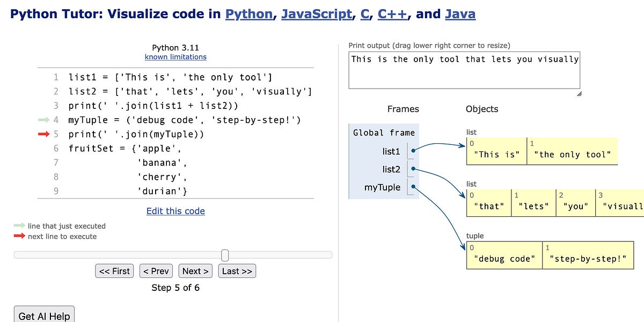Open the known limitations page
The height and width of the screenshot is (322, 644).
coord(175,57)
